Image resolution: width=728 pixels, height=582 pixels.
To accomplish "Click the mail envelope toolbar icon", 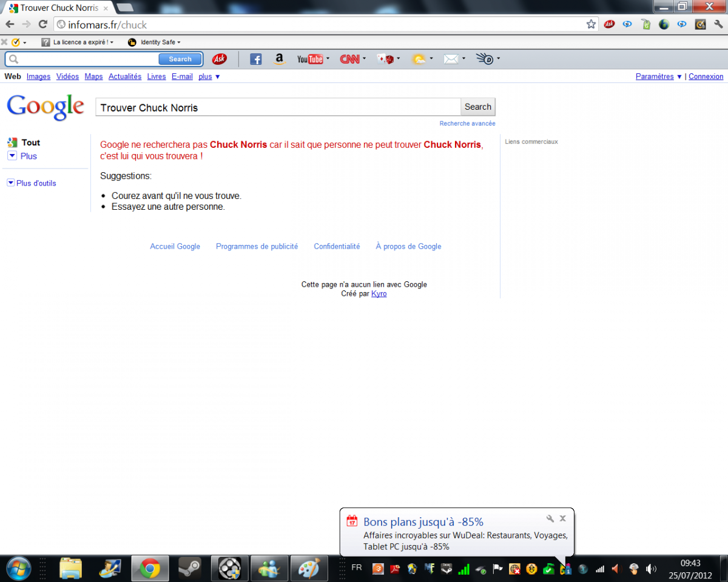I will coord(451,59).
